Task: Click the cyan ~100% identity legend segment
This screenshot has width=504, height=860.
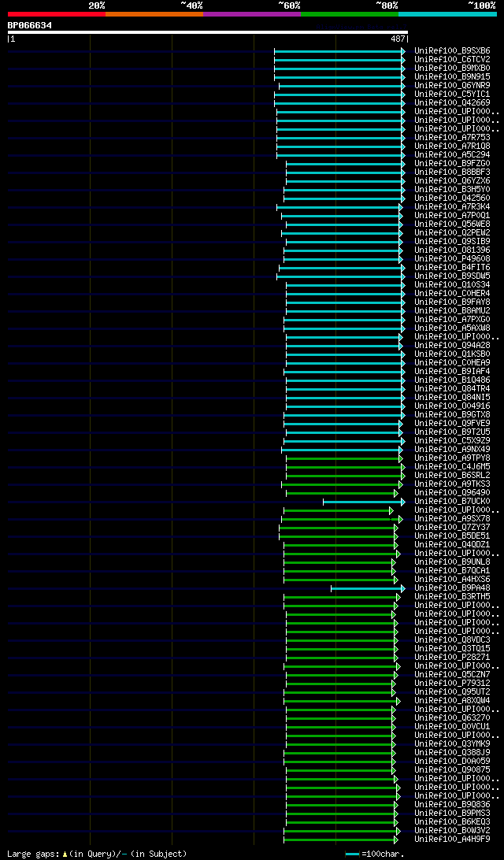Action: [447, 13]
